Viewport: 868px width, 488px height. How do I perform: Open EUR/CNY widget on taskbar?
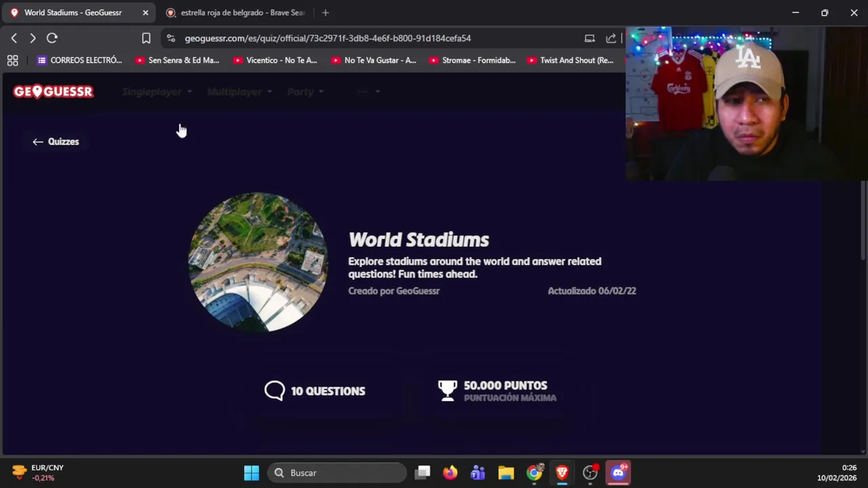click(x=39, y=472)
